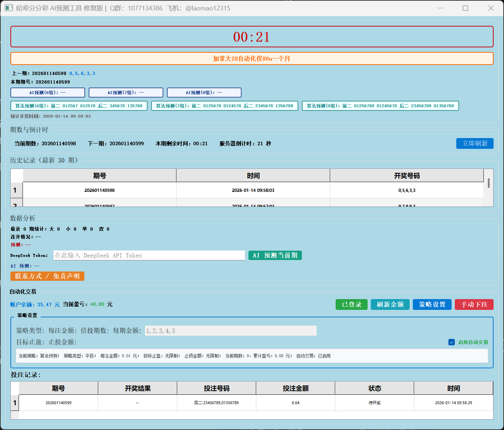Select the AI预测(8组) panel

[x=204, y=92]
